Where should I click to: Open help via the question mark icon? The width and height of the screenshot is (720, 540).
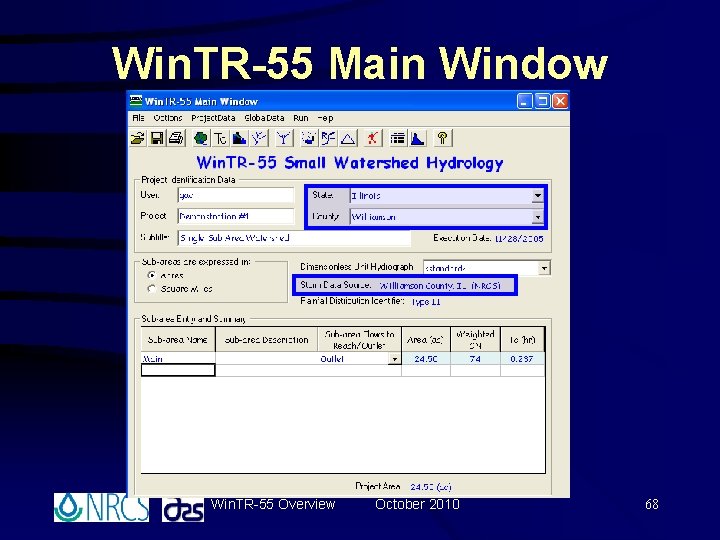(x=442, y=138)
